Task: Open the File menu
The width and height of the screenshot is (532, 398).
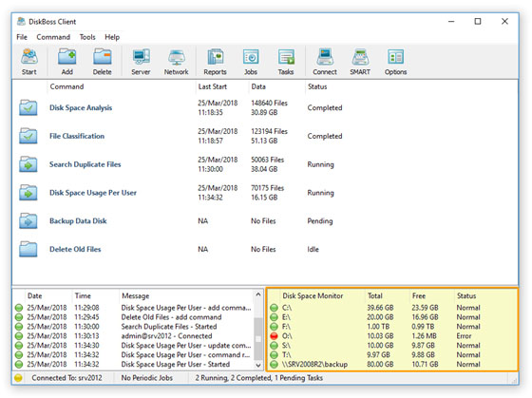Action: (22, 37)
